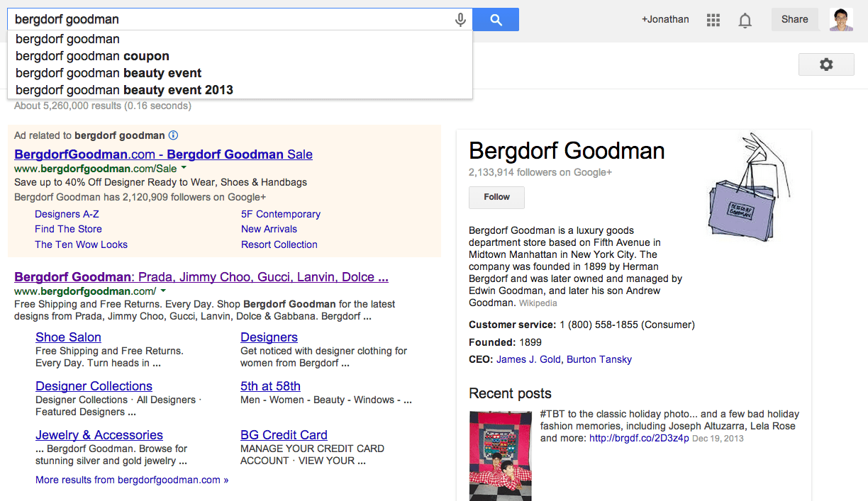868x501 pixels.
Task: Choose the plain 'bergdorf goodman' suggestion
Action: pyautogui.click(x=240, y=39)
